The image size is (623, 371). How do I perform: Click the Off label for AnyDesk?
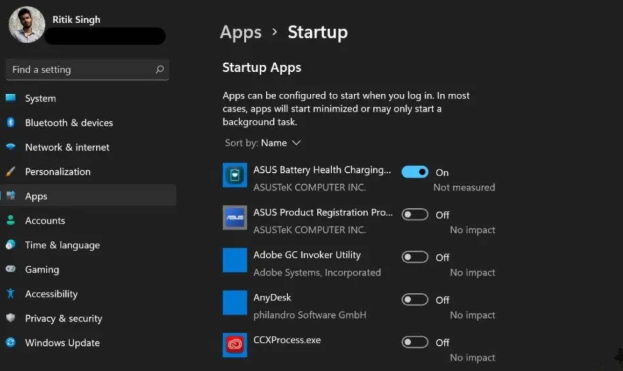point(442,300)
